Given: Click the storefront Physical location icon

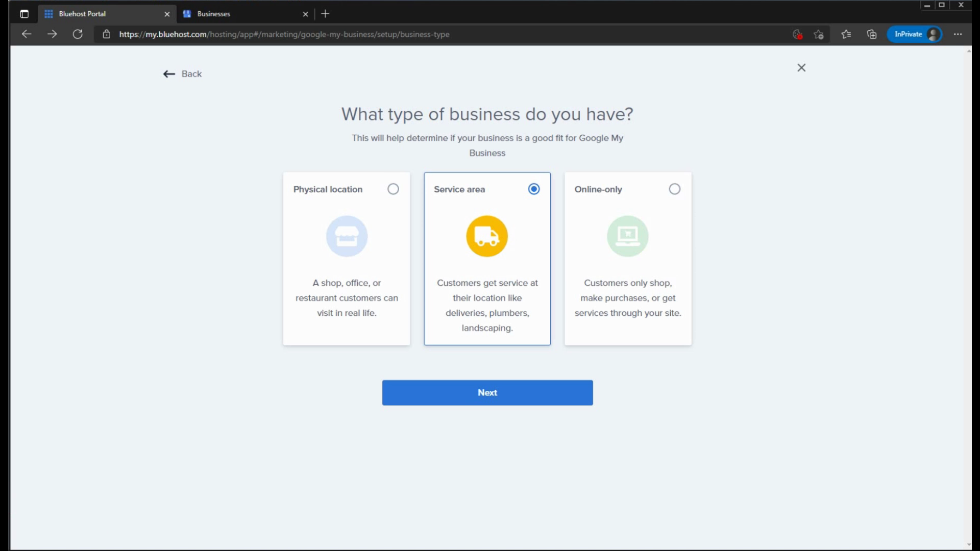Looking at the screenshot, I should tap(347, 236).
